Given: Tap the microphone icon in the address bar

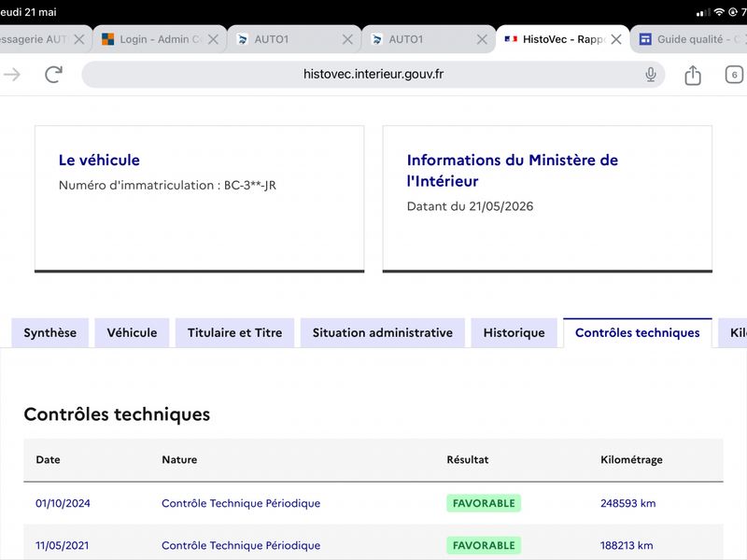Looking at the screenshot, I should click(651, 75).
